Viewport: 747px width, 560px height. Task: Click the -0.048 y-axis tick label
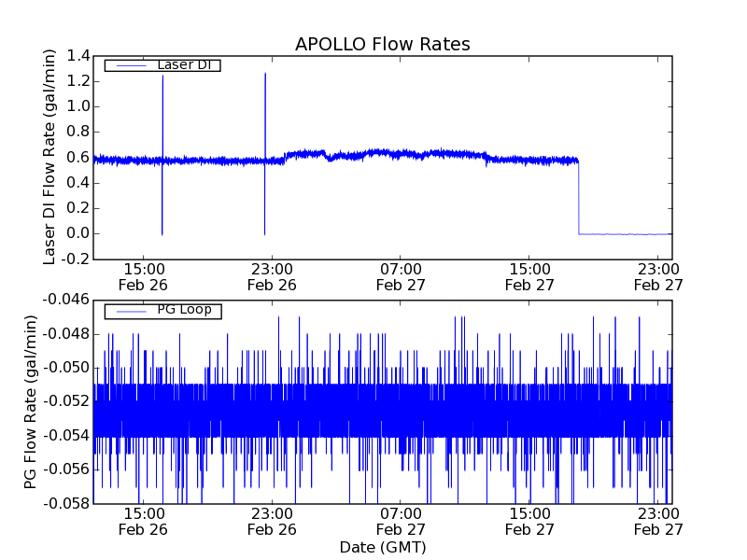coord(66,334)
